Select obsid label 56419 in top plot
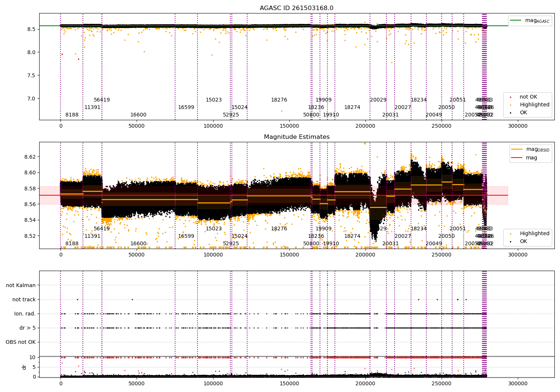 pyautogui.click(x=102, y=100)
